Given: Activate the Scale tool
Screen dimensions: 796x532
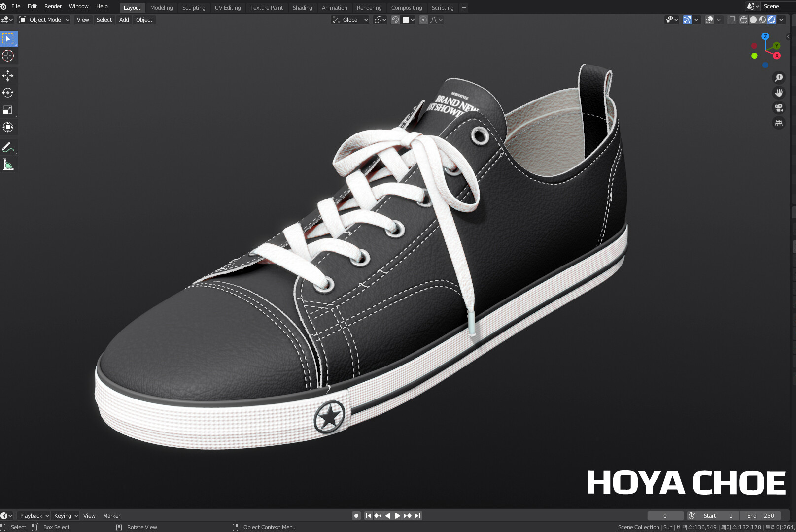Looking at the screenshot, I should pyautogui.click(x=8, y=110).
